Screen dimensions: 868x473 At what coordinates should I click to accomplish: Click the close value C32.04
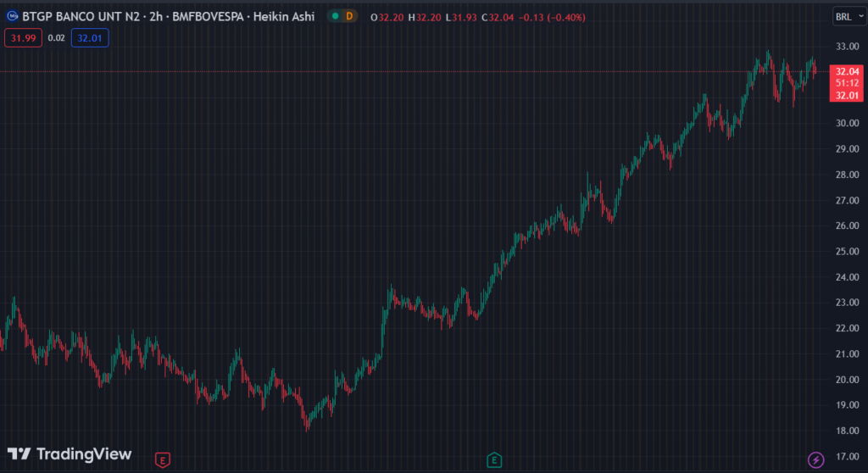pos(498,17)
